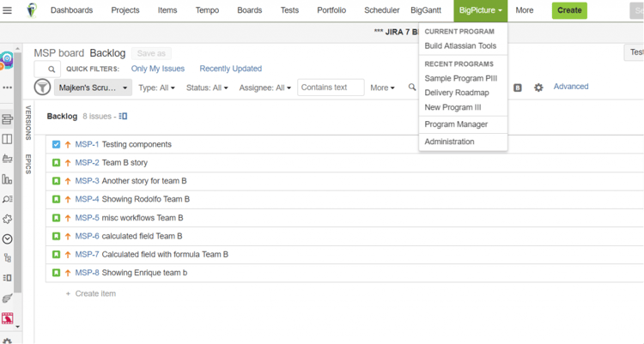
Task: Click the story type icon of MSP-2
Action: (57, 162)
